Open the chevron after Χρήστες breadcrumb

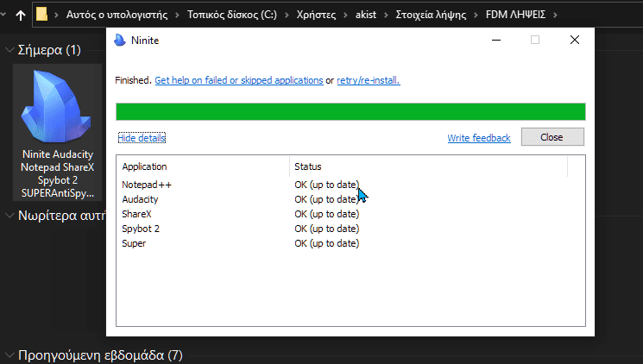[x=346, y=16]
